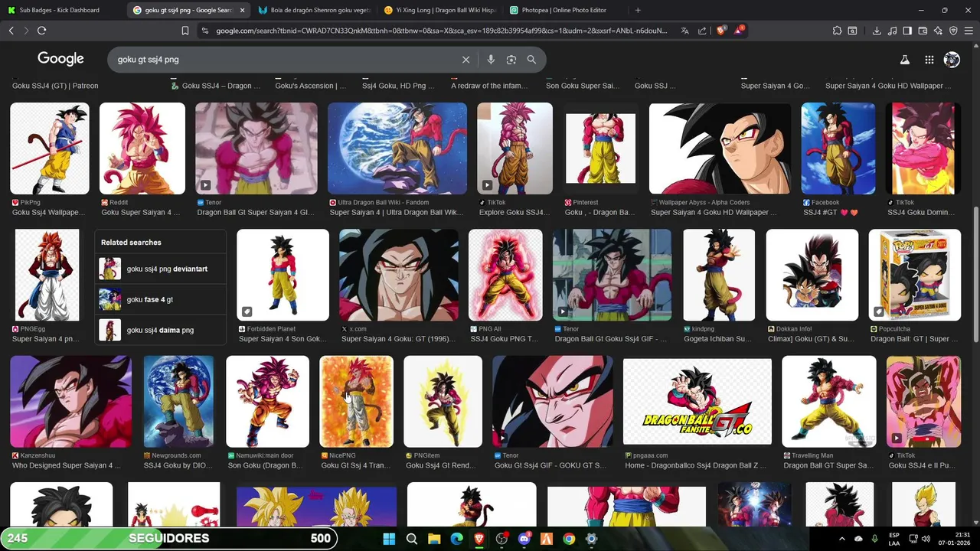
Task: Open the Extensions puzzle icon
Action: [x=837, y=31]
